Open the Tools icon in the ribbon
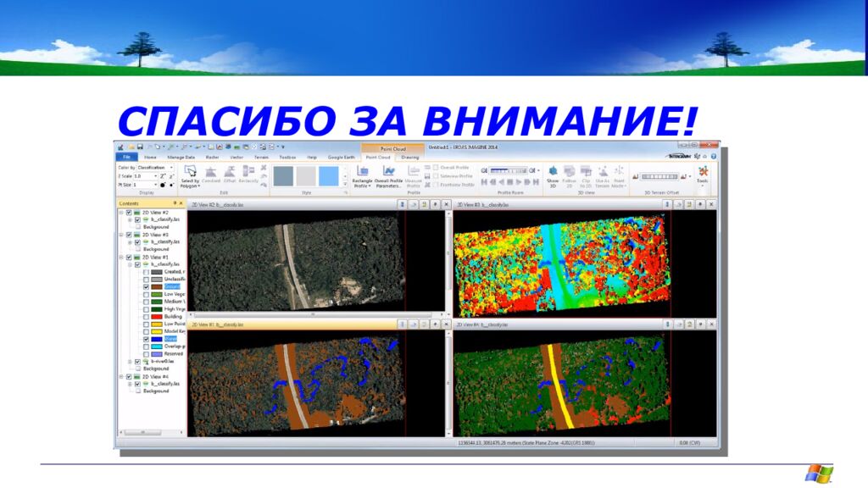The width and height of the screenshot is (868, 488). (x=703, y=173)
